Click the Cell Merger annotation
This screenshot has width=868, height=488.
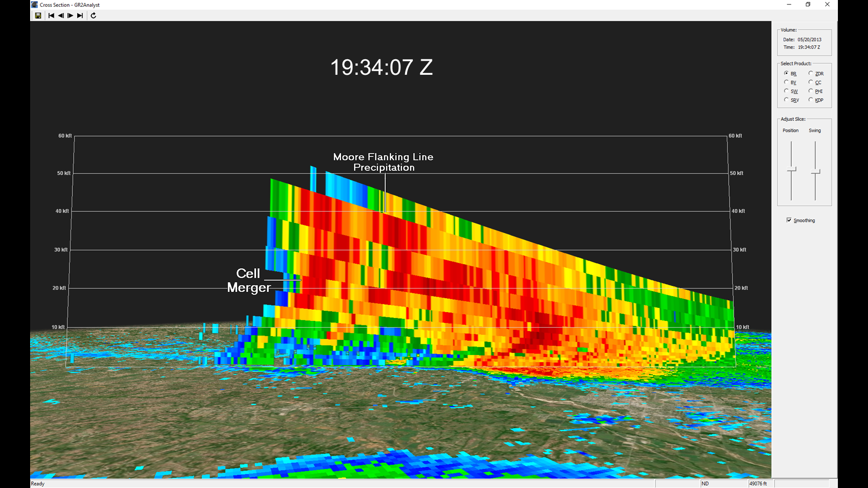[249, 280]
